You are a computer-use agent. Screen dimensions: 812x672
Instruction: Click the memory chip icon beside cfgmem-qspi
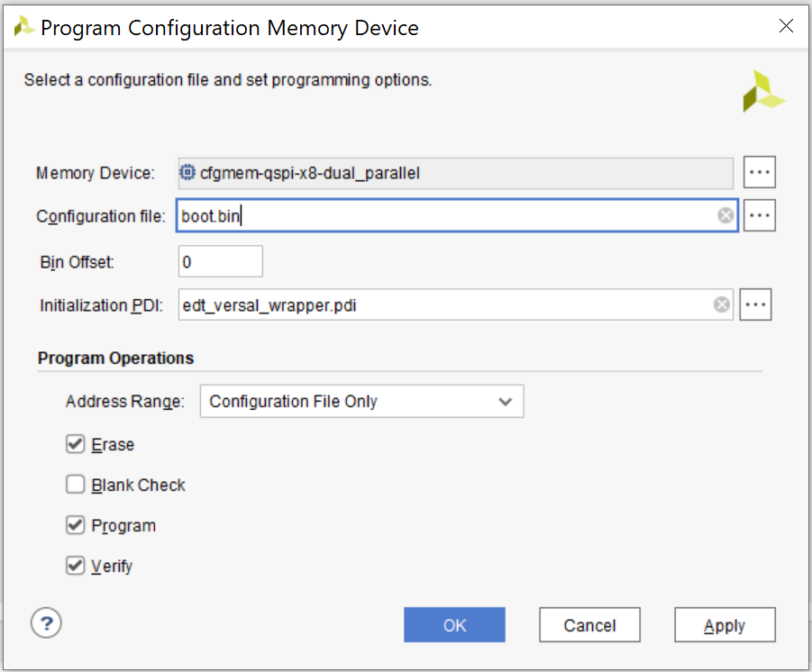[187, 172]
